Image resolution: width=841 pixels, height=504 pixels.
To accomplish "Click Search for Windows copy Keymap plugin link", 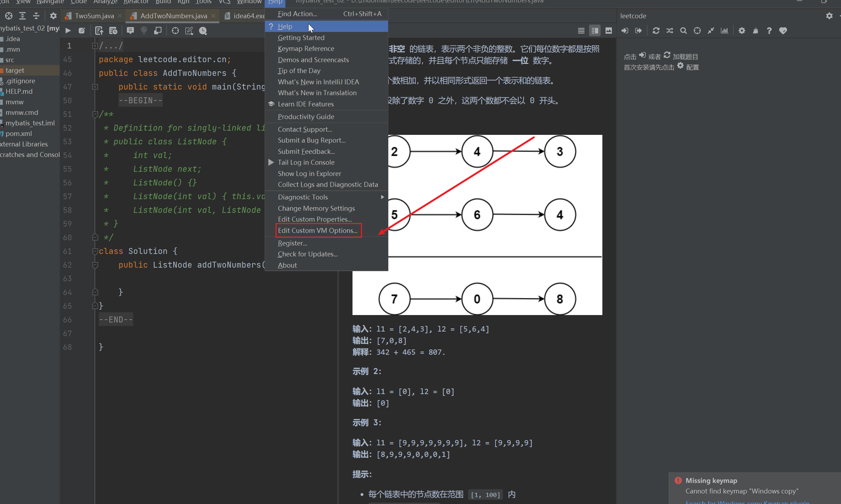I will 747,502.
